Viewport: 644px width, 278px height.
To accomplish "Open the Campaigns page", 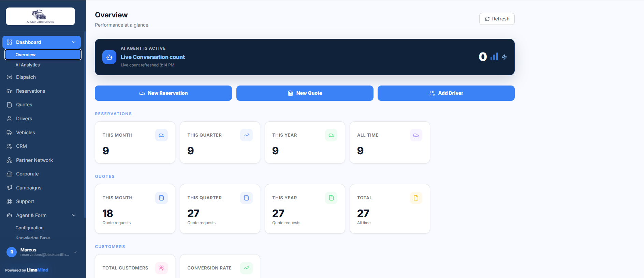I will pyautogui.click(x=29, y=188).
